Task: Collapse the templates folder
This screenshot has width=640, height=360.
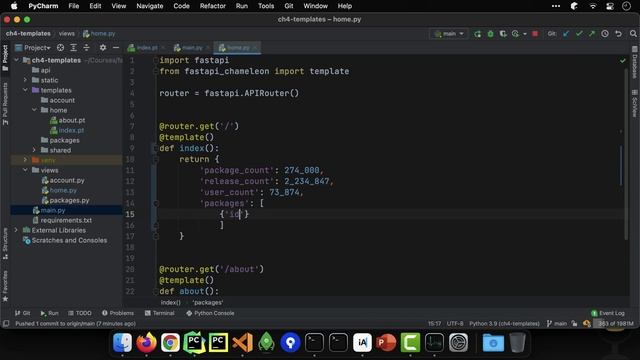Action: 25,90
